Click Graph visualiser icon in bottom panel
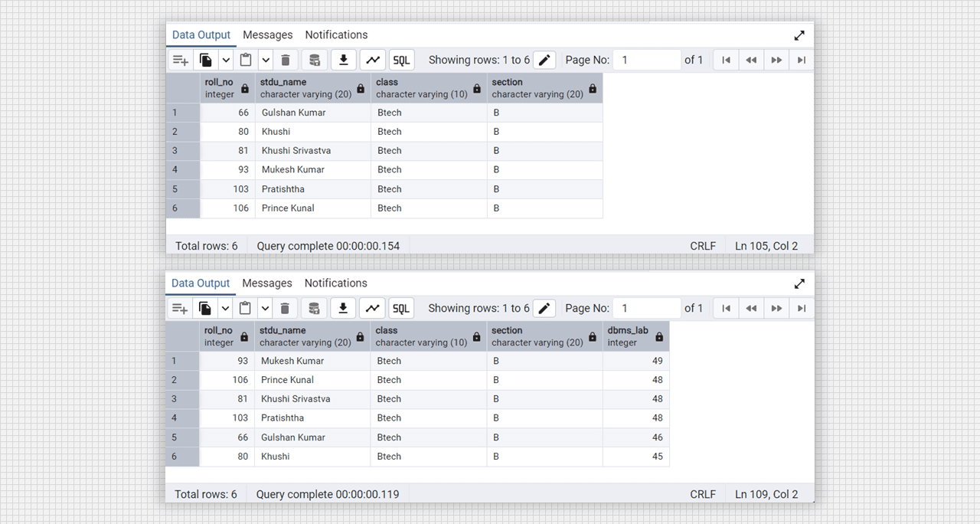The height and width of the screenshot is (524, 980). click(372, 308)
